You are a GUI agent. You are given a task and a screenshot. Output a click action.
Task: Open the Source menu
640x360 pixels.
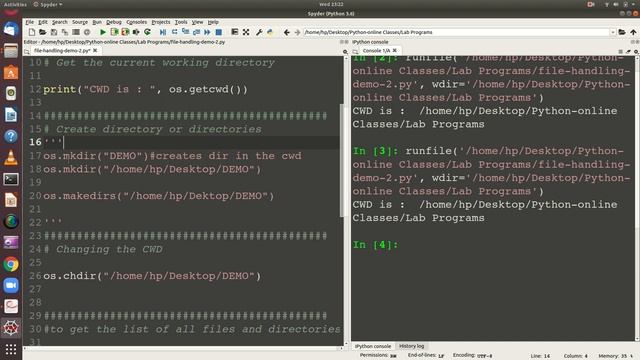tap(80, 22)
